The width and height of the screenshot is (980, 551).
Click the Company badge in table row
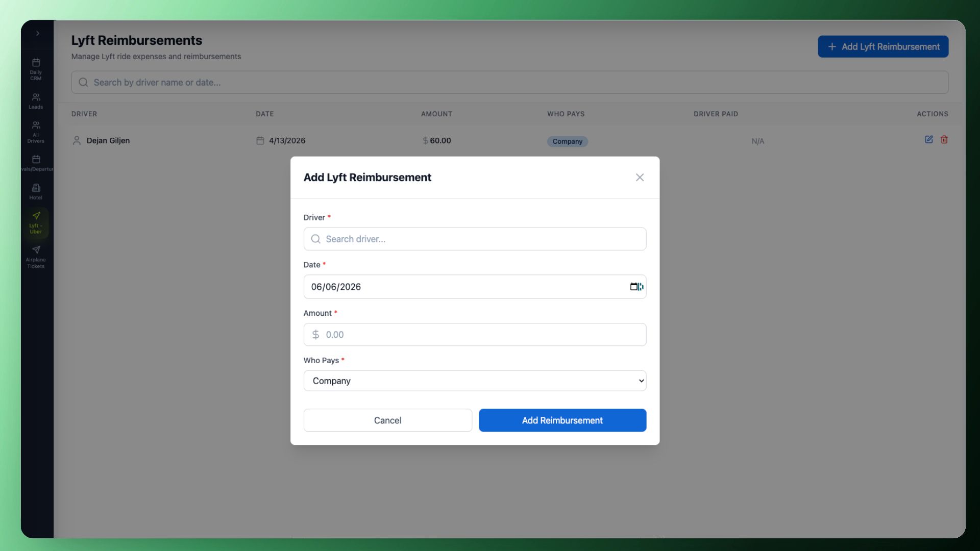[x=567, y=141]
